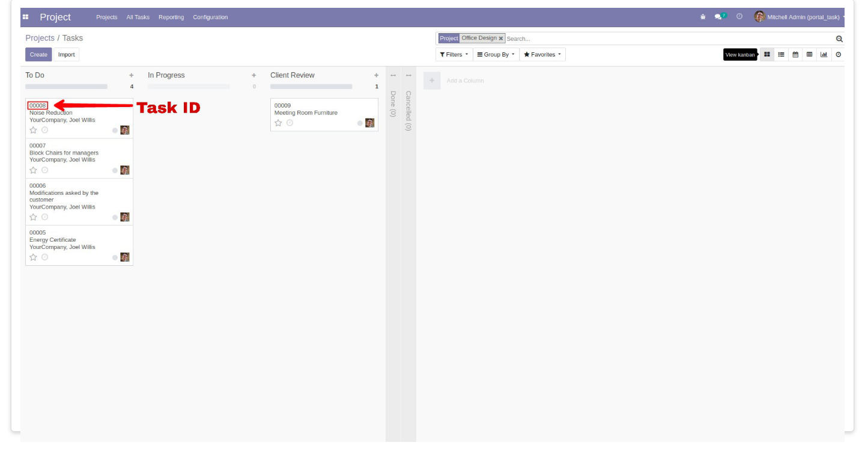Open the Group By dropdown

(496, 55)
